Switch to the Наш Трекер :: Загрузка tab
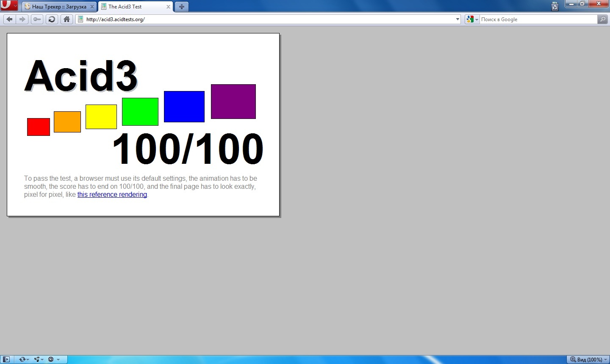Image resolution: width=610 pixels, height=364 pixels. point(59,7)
